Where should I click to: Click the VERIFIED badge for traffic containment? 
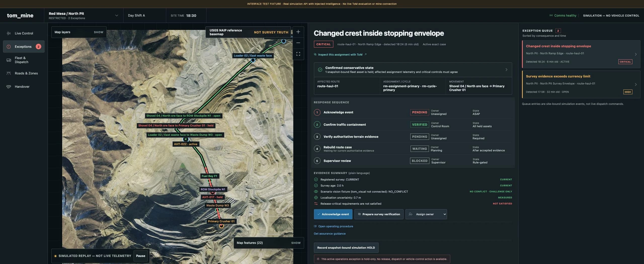(420, 124)
